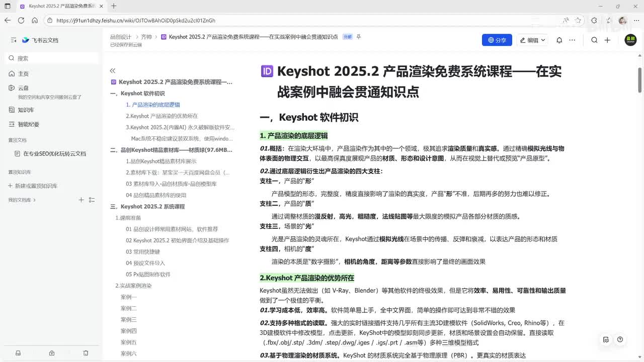Jump to outline item 3.Keyshot 2025.2(内置AI)
This screenshot has width=644, height=362.
[180, 127]
